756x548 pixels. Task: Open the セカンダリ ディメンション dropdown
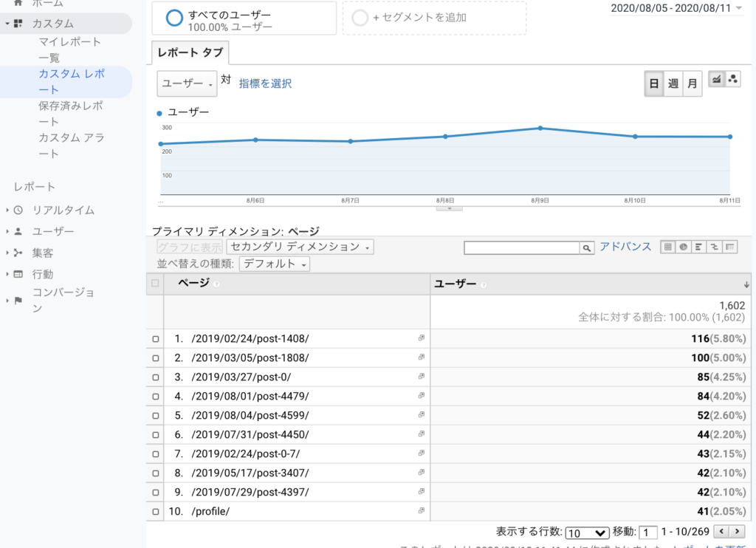[x=300, y=247]
